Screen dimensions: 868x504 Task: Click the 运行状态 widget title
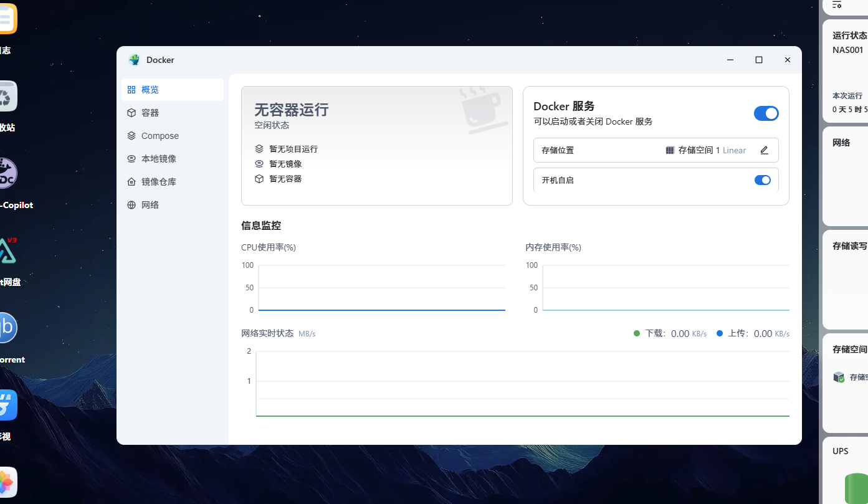click(850, 36)
